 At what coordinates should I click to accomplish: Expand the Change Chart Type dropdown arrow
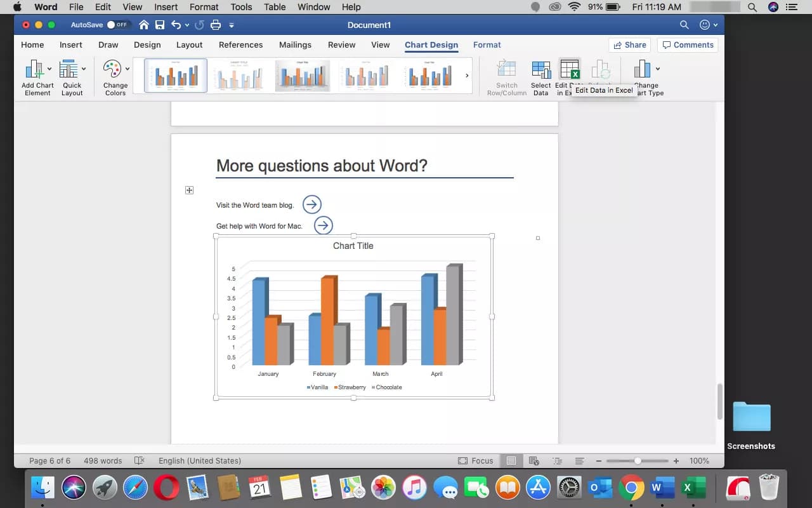657,69
